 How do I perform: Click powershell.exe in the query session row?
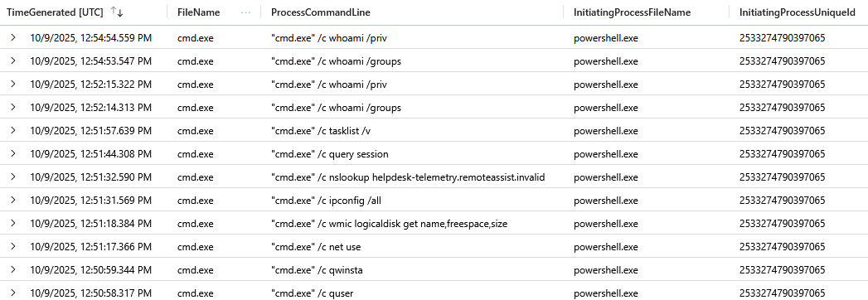click(605, 154)
